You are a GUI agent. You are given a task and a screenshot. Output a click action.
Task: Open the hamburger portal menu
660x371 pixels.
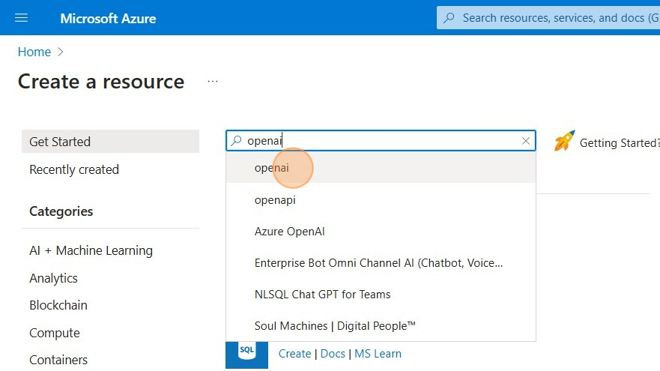tap(21, 18)
